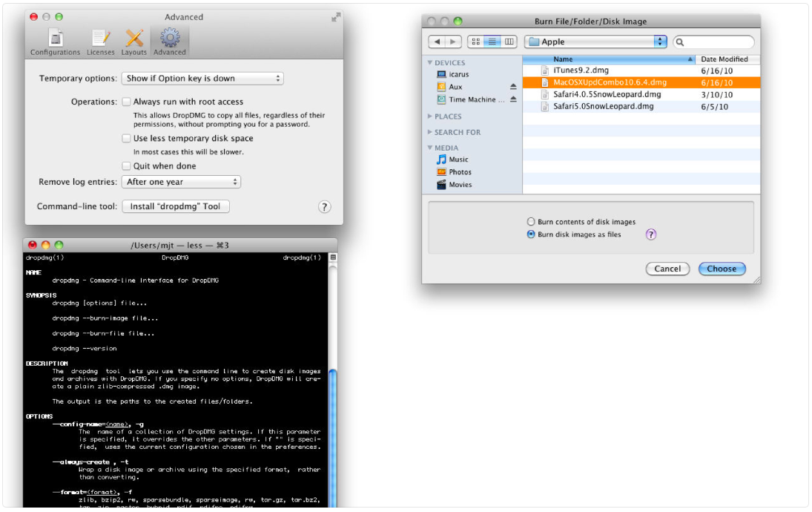The width and height of the screenshot is (812, 512).
Task: Expand the SEARCH FOR sidebar section
Action: coord(430,132)
